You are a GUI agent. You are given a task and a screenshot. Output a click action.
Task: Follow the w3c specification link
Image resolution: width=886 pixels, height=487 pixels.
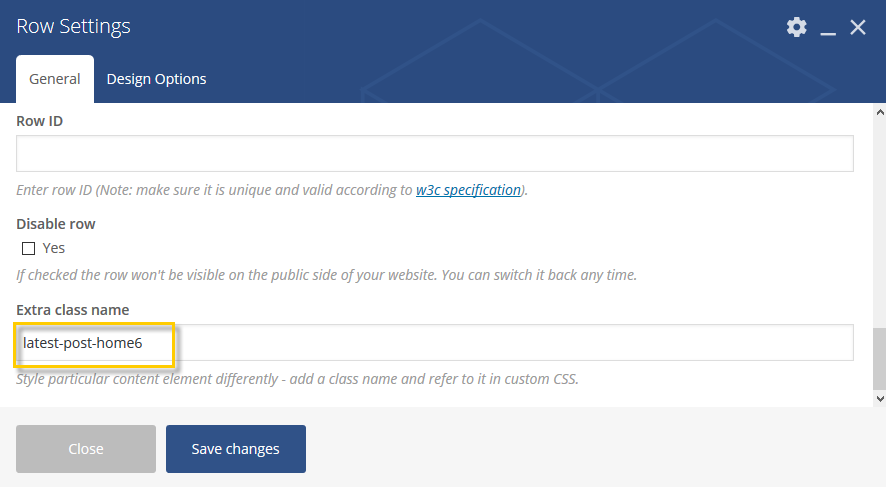468,190
